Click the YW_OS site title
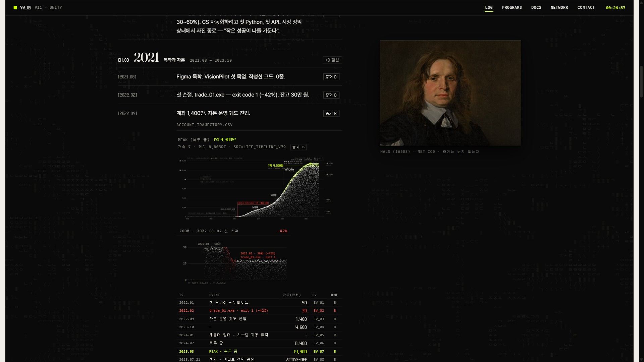The height and width of the screenshot is (362, 644). click(x=25, y=7)
